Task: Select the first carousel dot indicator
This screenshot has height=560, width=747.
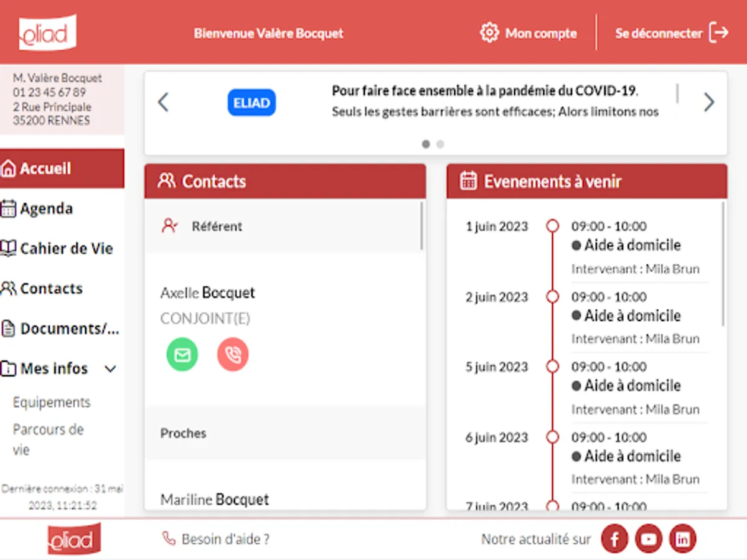Action: [x=426, y=144]
